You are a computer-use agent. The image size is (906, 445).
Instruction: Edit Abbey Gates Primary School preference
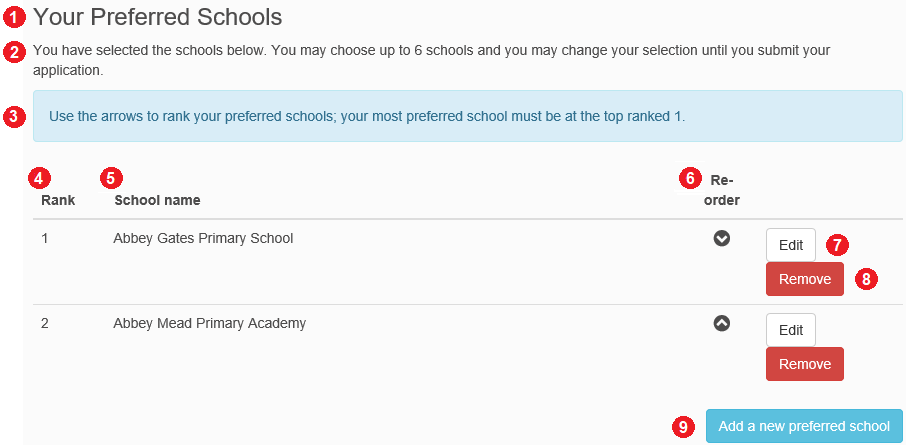[x=791, y=245]
